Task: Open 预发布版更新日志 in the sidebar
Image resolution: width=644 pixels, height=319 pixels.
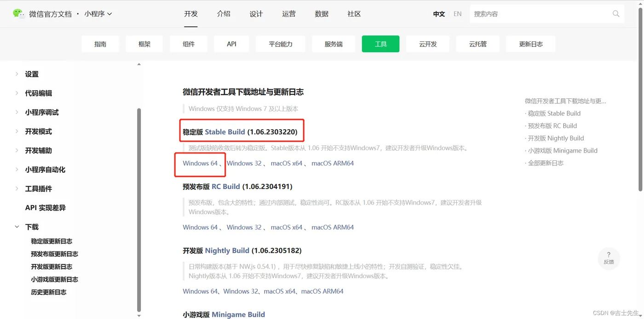Action: (x=54, y=254)
